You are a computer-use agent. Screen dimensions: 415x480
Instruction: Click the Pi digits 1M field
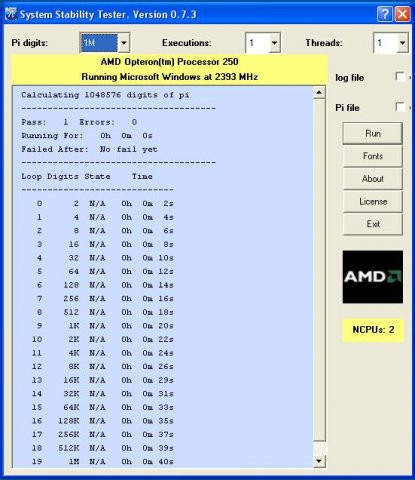point(99,43)
